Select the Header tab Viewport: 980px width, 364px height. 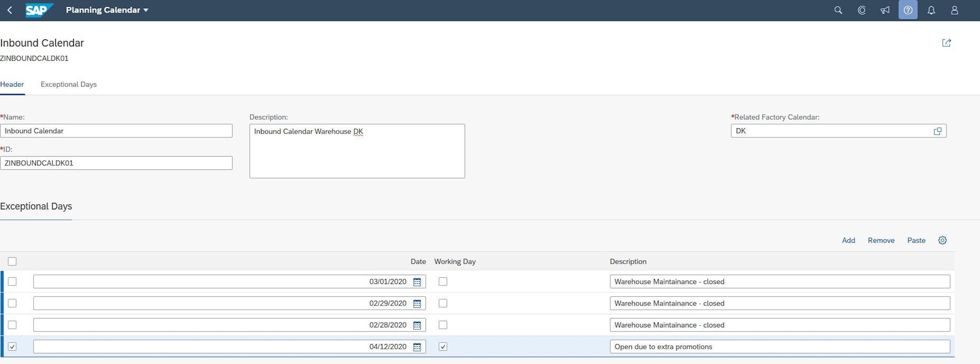[x=12, y=84]
